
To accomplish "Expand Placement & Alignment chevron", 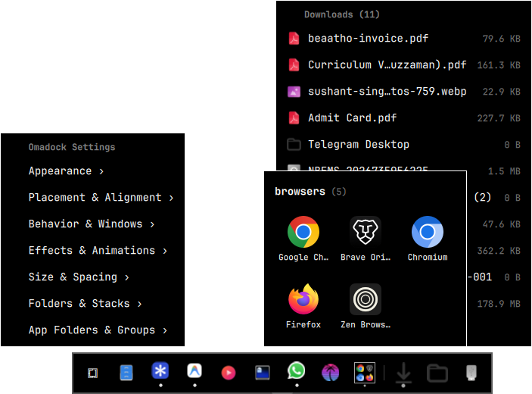I will pos(171,198).
